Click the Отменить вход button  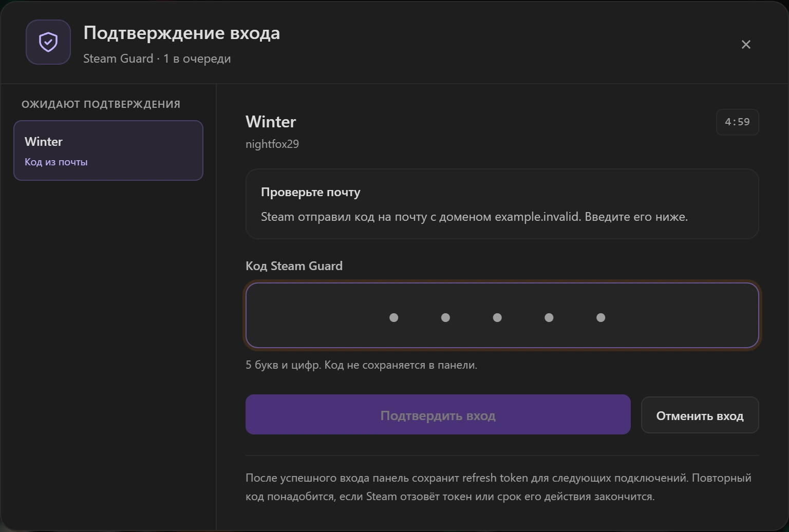pyautogui.click(x=700, y=415)
